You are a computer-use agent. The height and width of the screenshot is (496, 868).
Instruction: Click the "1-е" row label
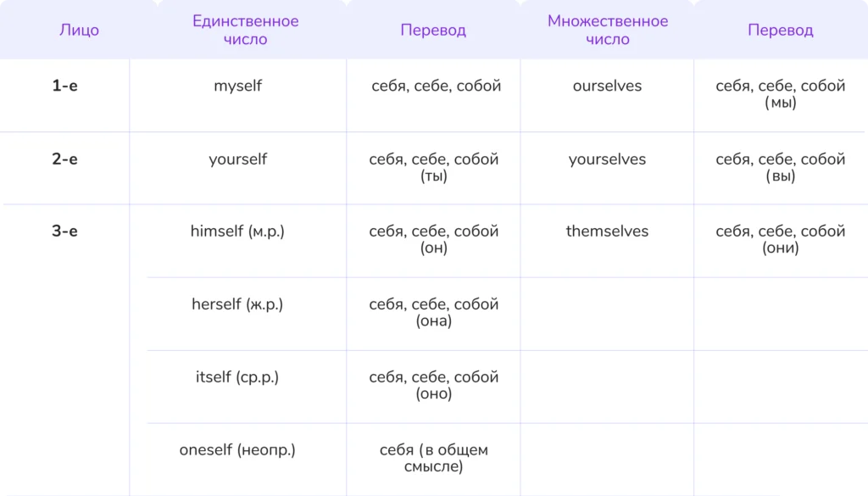[x=64, y=86]
